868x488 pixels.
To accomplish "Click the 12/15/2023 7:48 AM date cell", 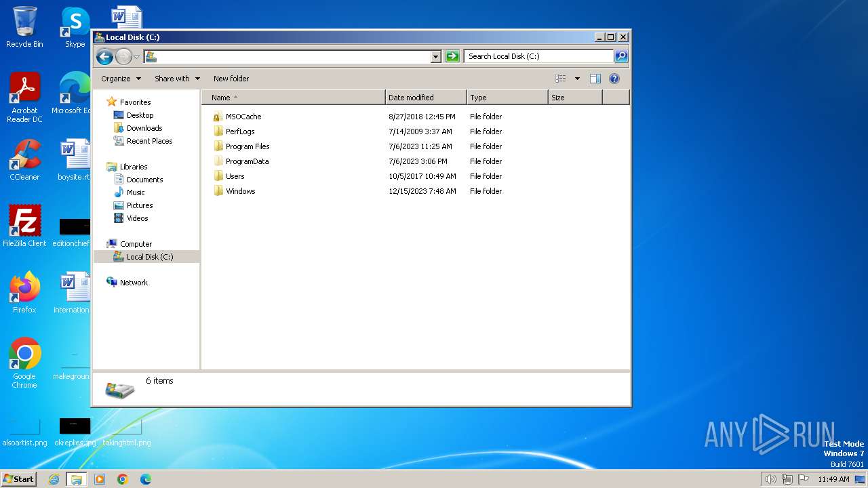I will pyautogui.click(x=422, y=191).
